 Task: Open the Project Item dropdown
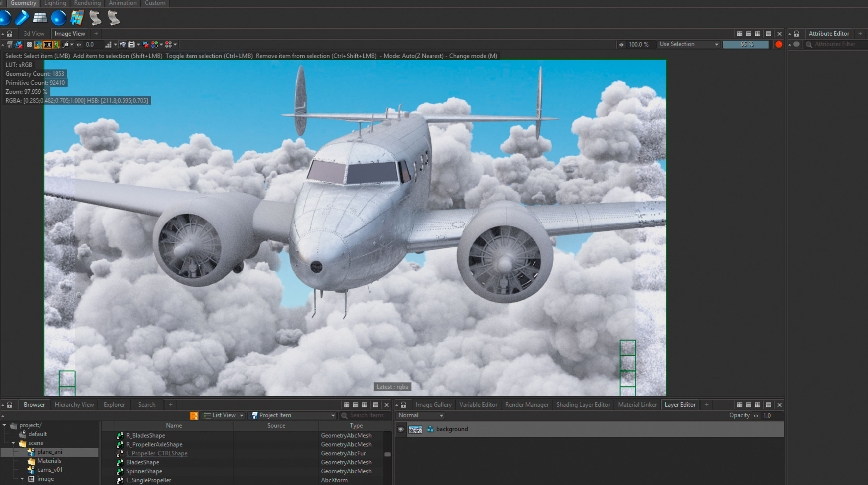coord(293,415)
